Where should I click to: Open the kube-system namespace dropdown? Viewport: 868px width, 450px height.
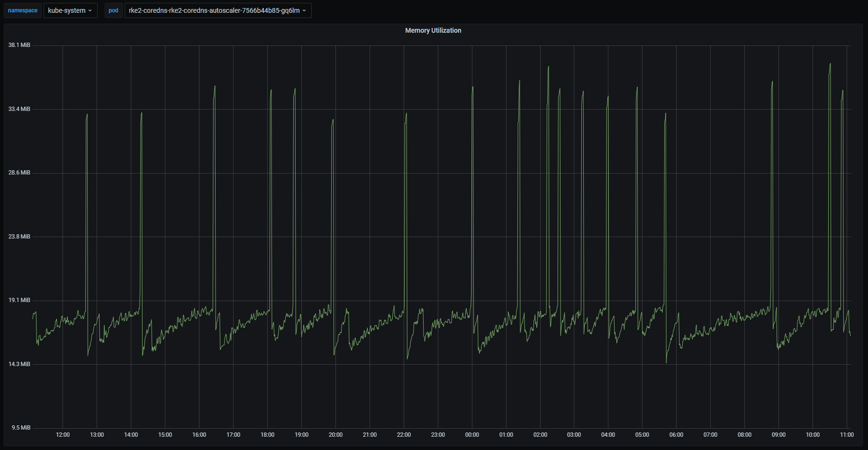pos(70,10)
